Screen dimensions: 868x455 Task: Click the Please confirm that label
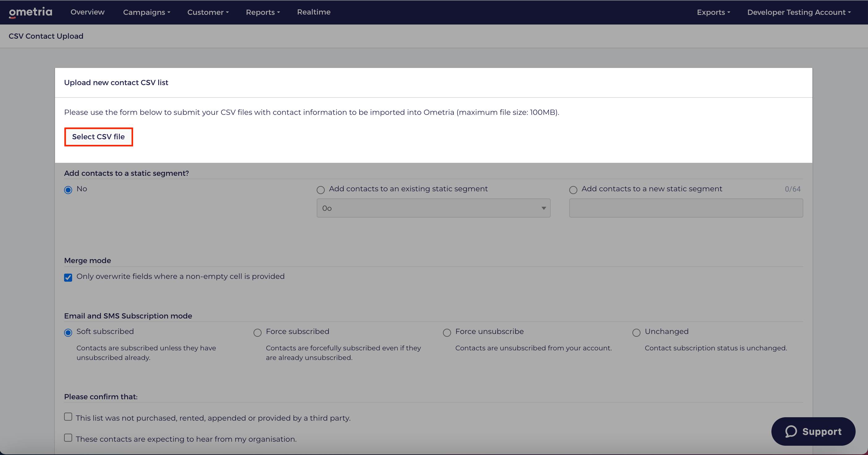click(101, 397)
